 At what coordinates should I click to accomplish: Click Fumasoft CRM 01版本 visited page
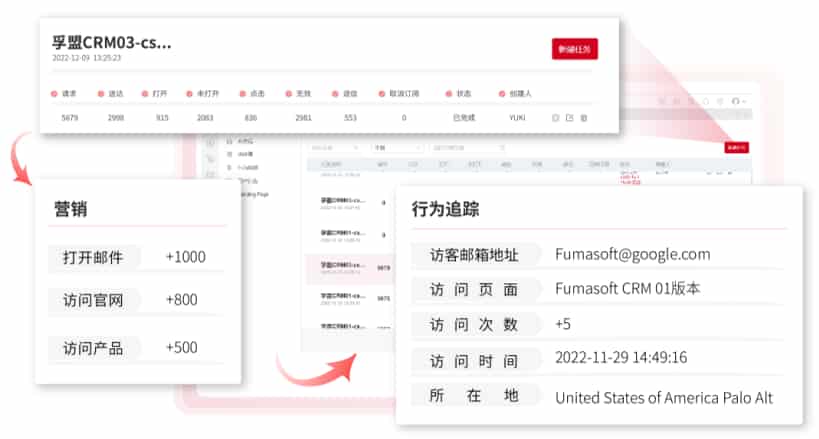(627, 289)
